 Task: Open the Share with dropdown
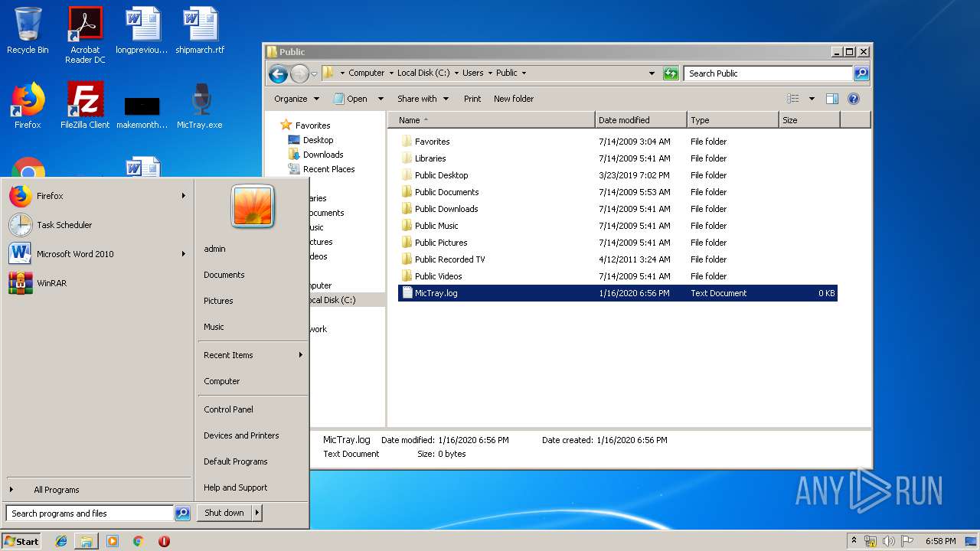422,99
